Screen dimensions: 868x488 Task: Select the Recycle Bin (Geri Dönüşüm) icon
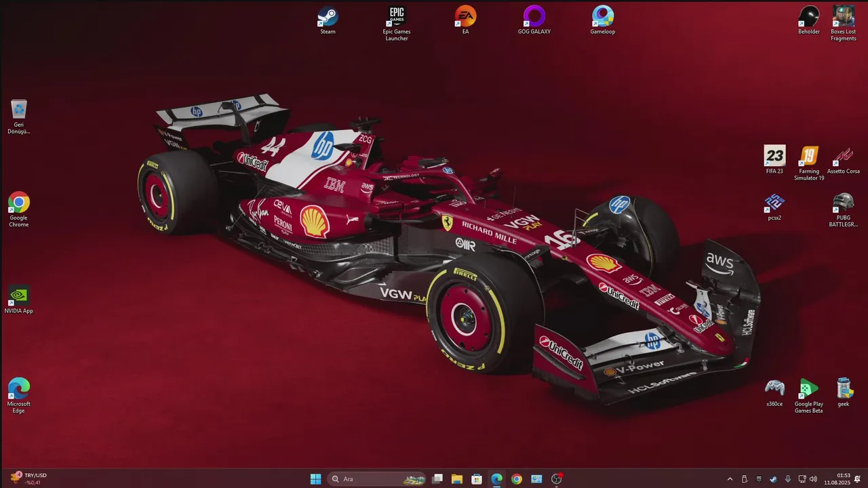click(19, 117)
